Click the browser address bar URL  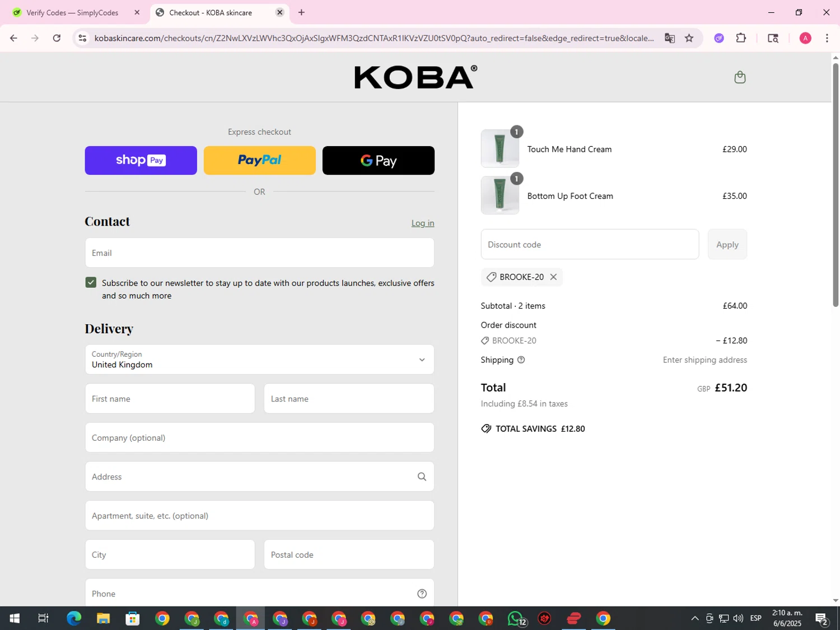pos(374,38)
